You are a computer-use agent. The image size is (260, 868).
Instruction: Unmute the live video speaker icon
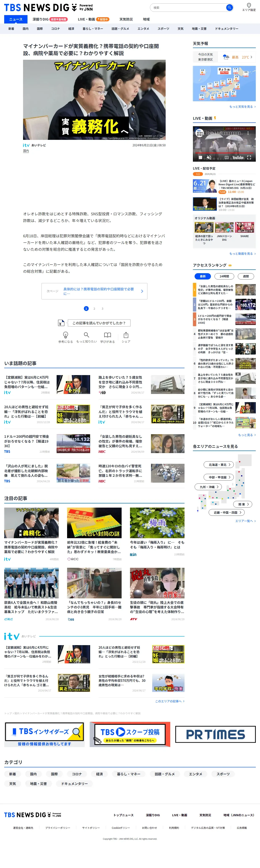coord(209,157)
